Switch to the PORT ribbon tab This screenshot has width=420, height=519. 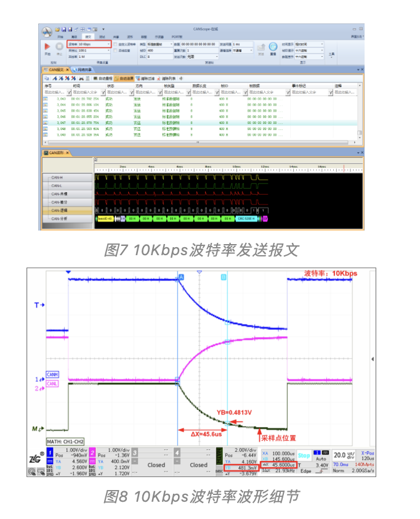[177, 37]
